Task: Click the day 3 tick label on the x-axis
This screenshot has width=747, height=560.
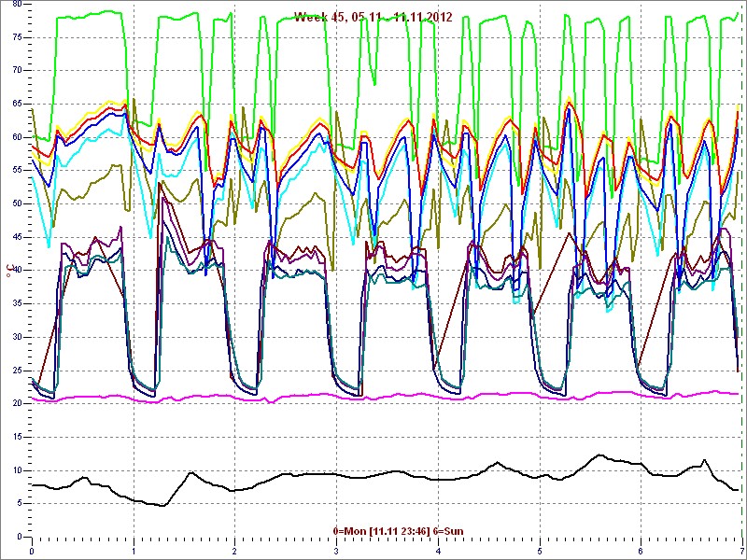Action: point(336,551)
